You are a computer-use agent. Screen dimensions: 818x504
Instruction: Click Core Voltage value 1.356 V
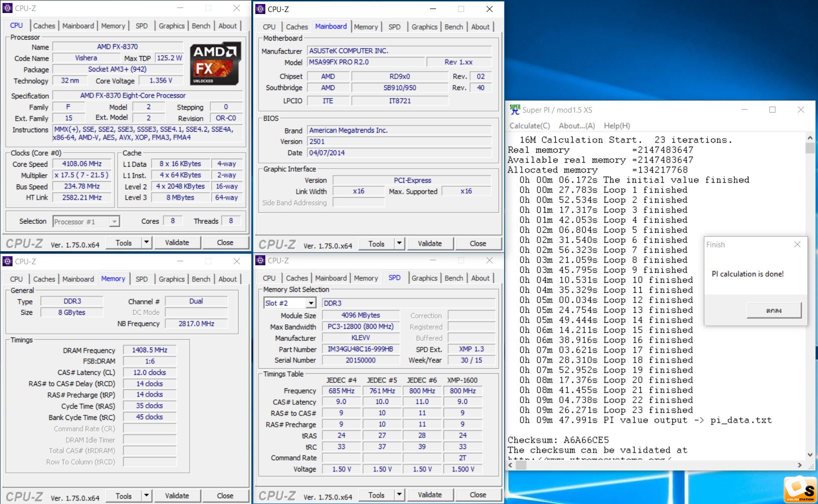click(x=161, y=81)
